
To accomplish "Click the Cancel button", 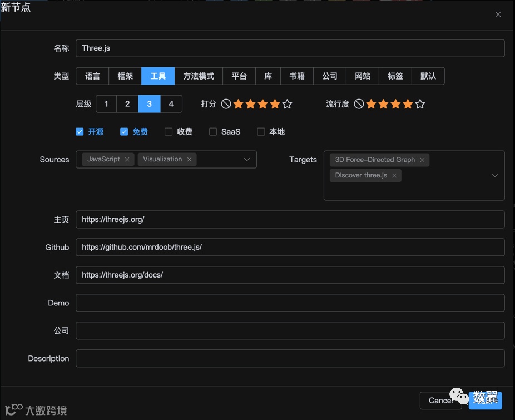I will pos(441,401).
